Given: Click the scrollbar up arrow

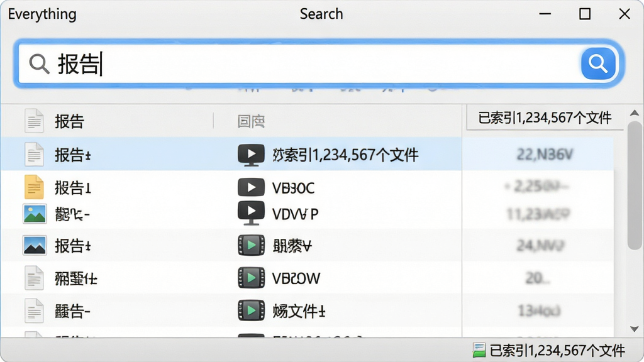Looking at the screenshot, I should (x=634, y=113).
